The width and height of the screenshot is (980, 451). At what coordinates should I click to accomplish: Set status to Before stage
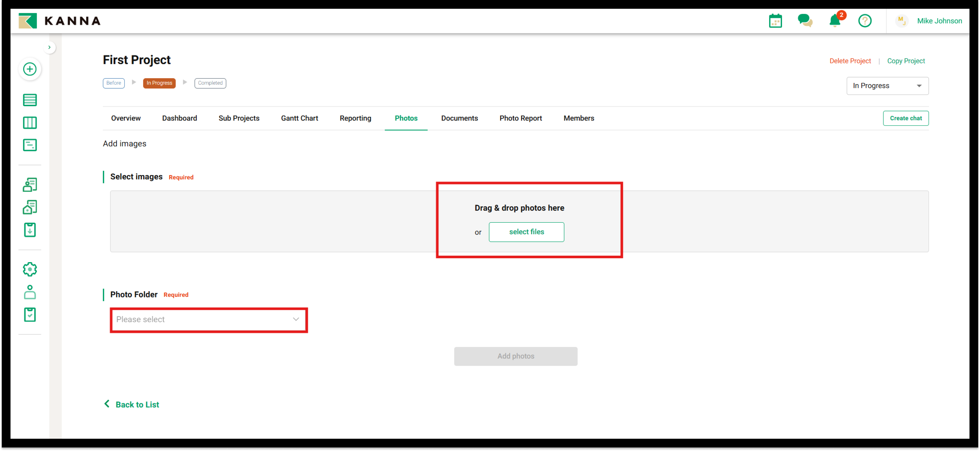(113, 83)
